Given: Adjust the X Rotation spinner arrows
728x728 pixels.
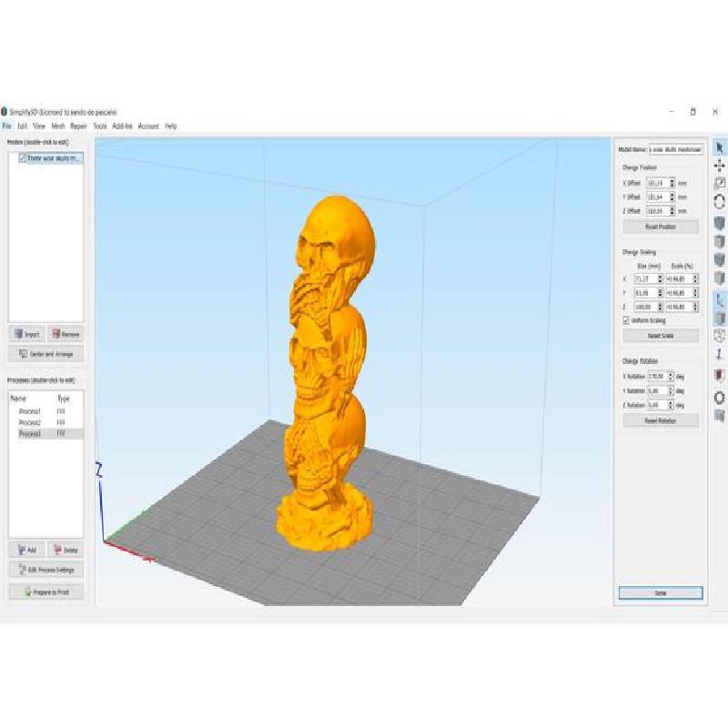Looking at the screenshot, I should click(x=672, y=376).
